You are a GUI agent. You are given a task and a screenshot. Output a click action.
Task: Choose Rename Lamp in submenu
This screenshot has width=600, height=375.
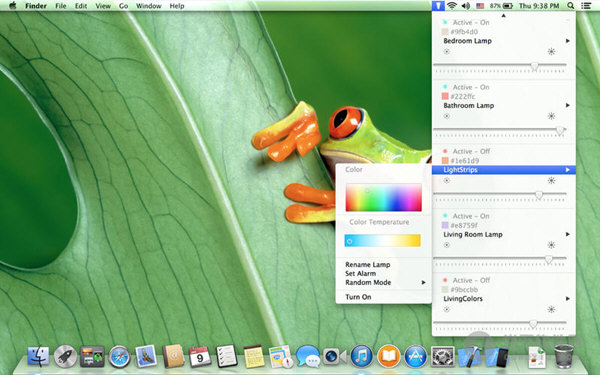coord(368,264)
